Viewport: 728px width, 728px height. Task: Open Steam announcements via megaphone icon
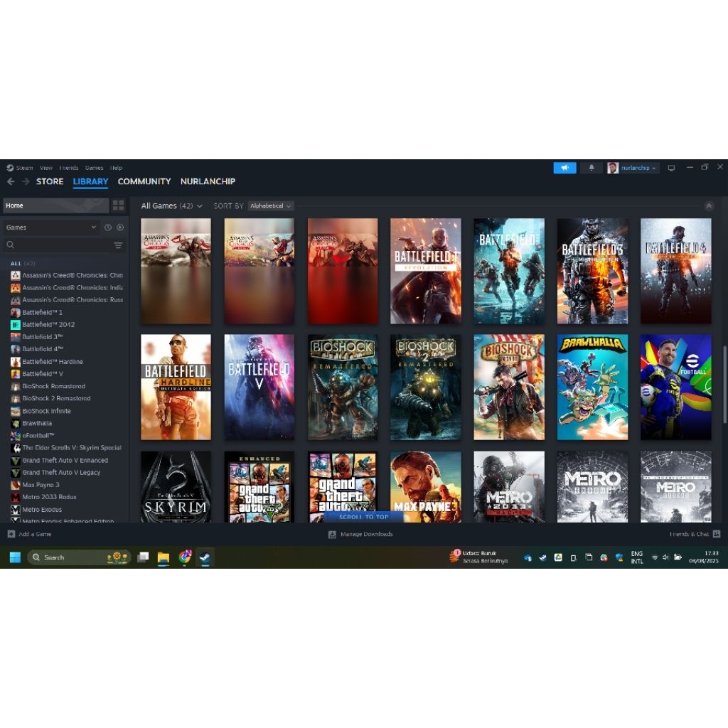pyautogui.click(x=564, y=168)
